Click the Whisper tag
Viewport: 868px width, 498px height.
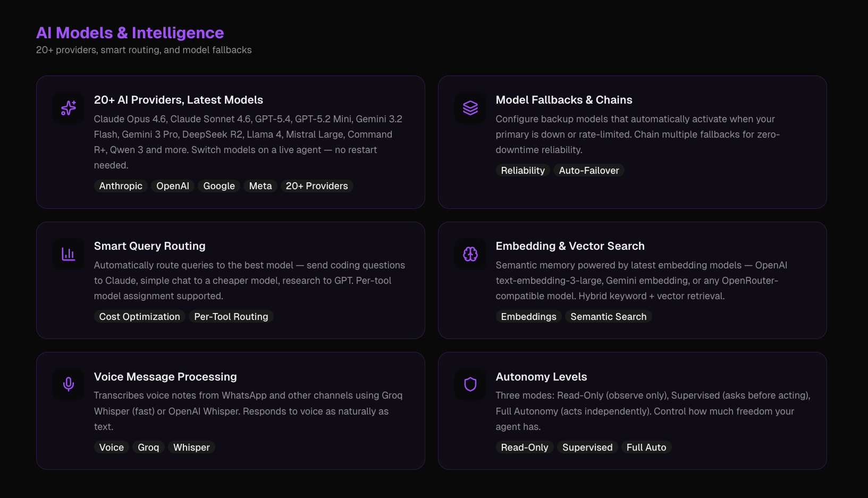click(x=191, y=448)
